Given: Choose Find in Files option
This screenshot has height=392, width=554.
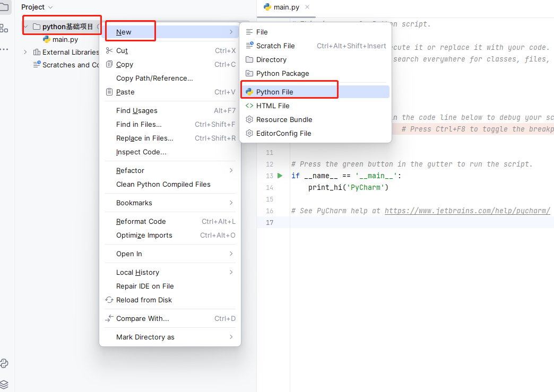Looking at the screenshot, I should 170,124.
